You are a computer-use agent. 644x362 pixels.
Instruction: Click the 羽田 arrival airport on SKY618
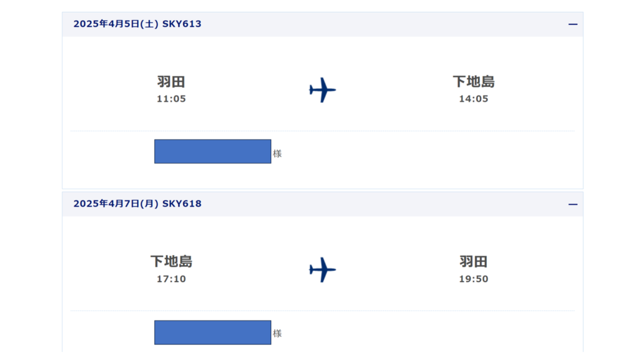[474, 261]
